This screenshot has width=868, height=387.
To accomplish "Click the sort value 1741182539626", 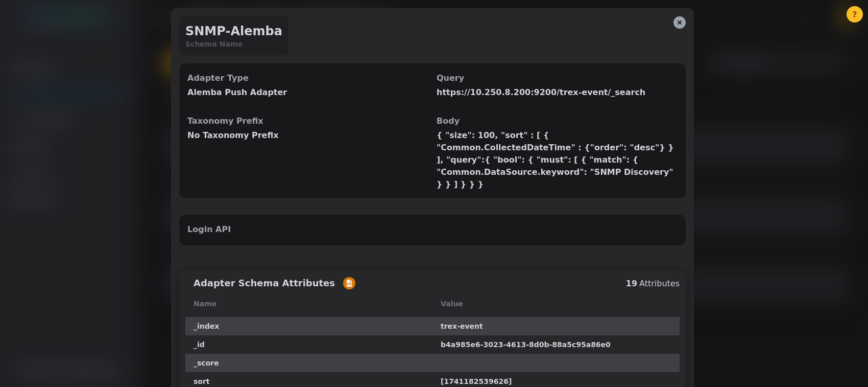I will 476,381.
